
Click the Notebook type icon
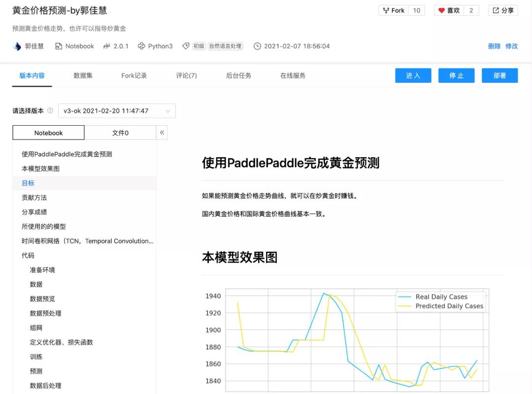(x=59, y=46)
